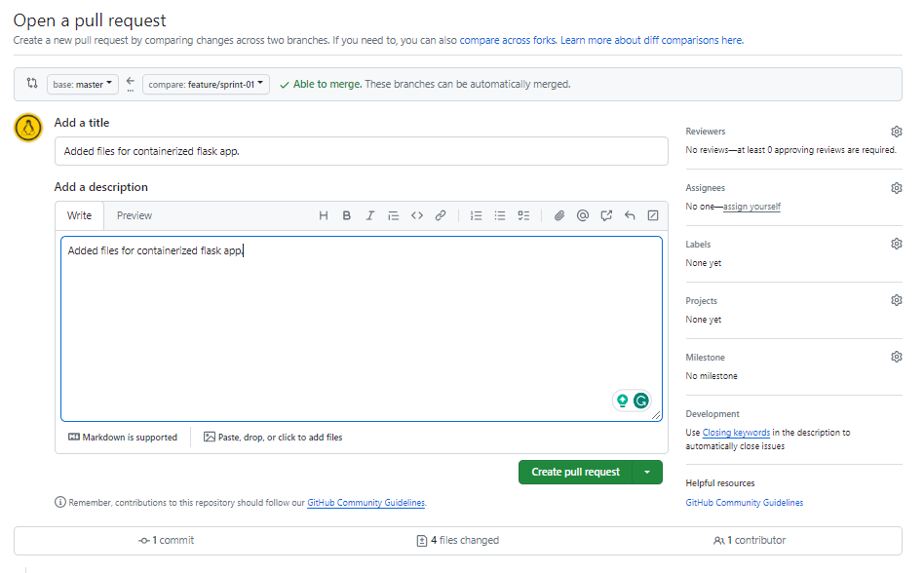Open the Closing keywords link
Screen dimensions: 924x573
pos(736,433)
